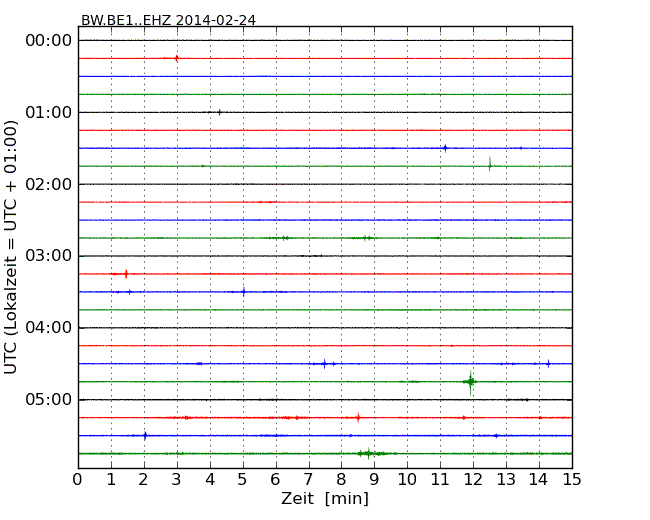Click the x-axis tick label 10

click(407, 480)
